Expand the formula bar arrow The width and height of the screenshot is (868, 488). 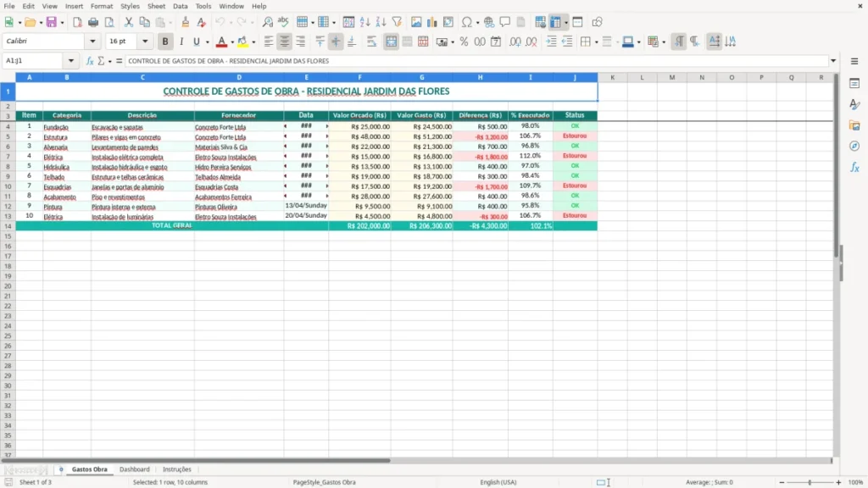click(833, 61)
